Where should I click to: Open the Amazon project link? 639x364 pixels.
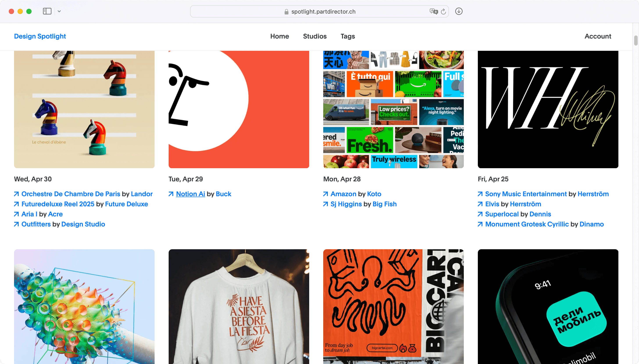[x=343, y=194]
